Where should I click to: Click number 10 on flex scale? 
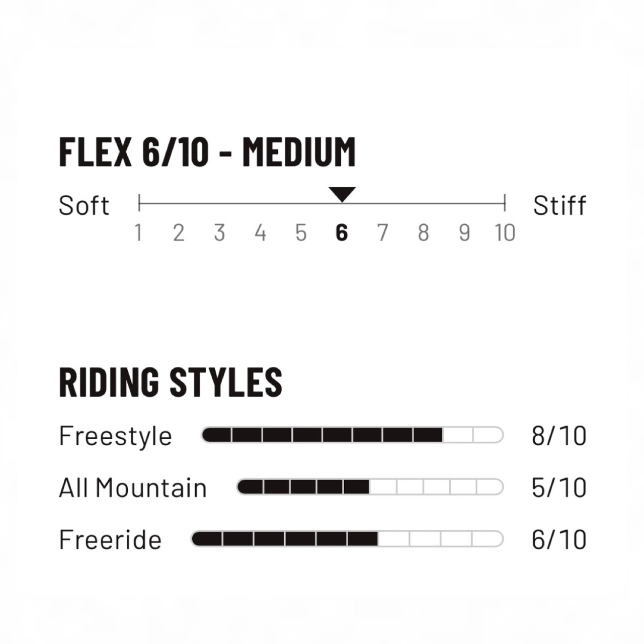click(505, 233)
